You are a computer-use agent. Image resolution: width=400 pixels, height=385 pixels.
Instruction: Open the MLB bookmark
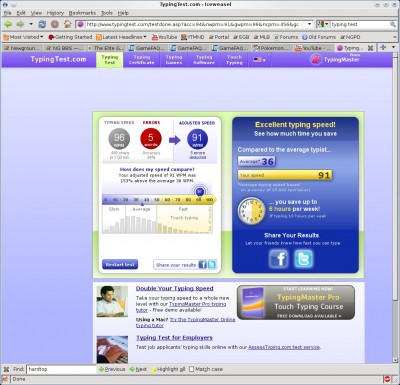pyautogui.click(x=262, y=37)
